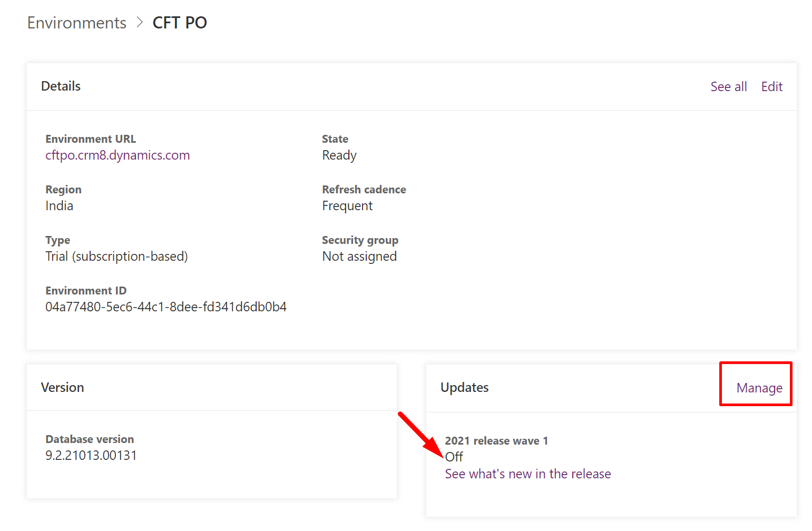The image size is (812, 531).
Task: Click the Security group value Not assigned
Action: click(359, 257)
